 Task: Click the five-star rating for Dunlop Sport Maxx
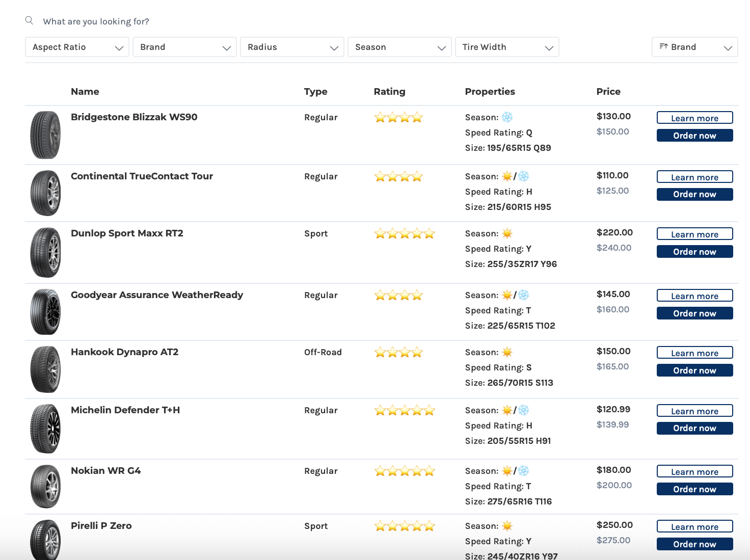405,234
